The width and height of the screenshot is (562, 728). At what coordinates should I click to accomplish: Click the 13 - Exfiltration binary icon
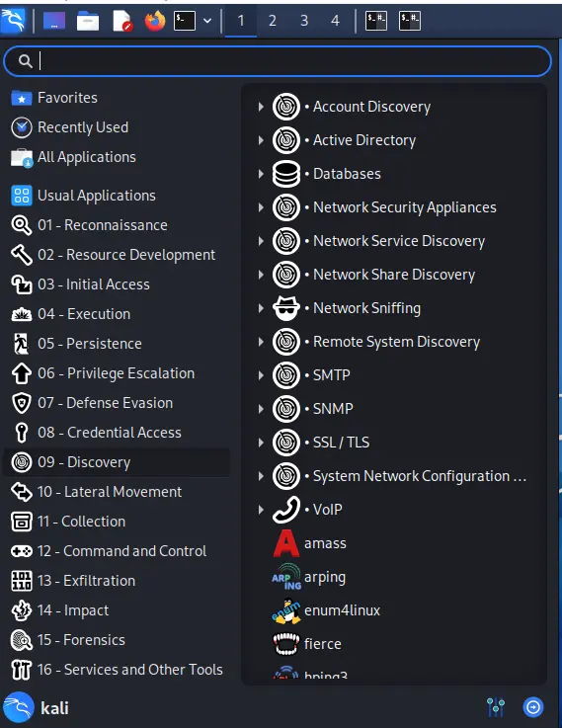tap(22, 581)
